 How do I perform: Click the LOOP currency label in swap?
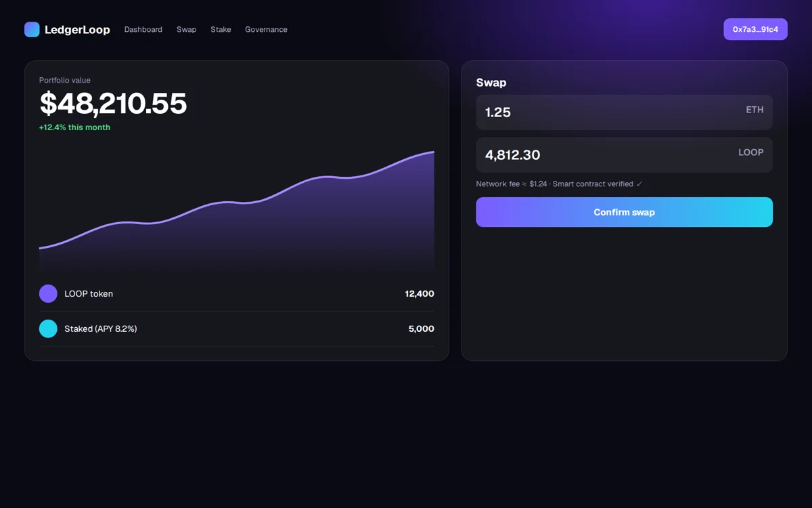point(751,152)
